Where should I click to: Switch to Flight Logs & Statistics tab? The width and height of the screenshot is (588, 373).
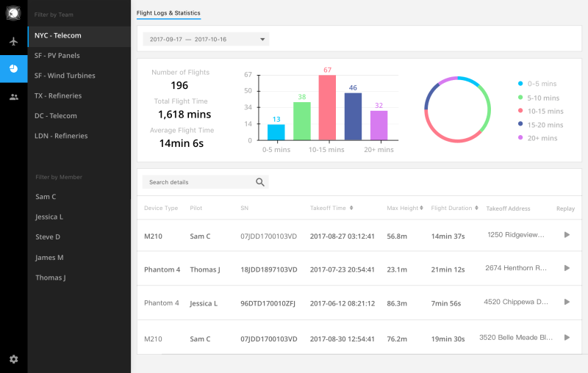[x=168, y=13]
